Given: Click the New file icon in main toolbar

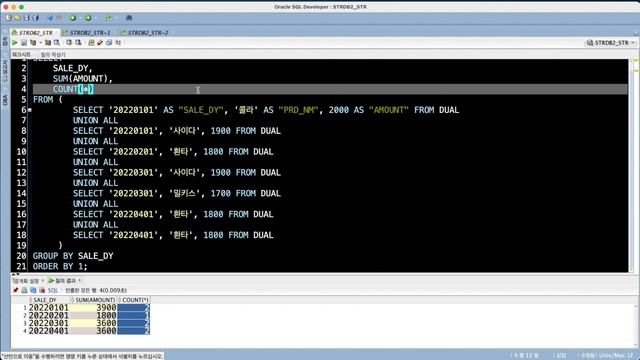Looking at the screenshot, I should [9, 18].
